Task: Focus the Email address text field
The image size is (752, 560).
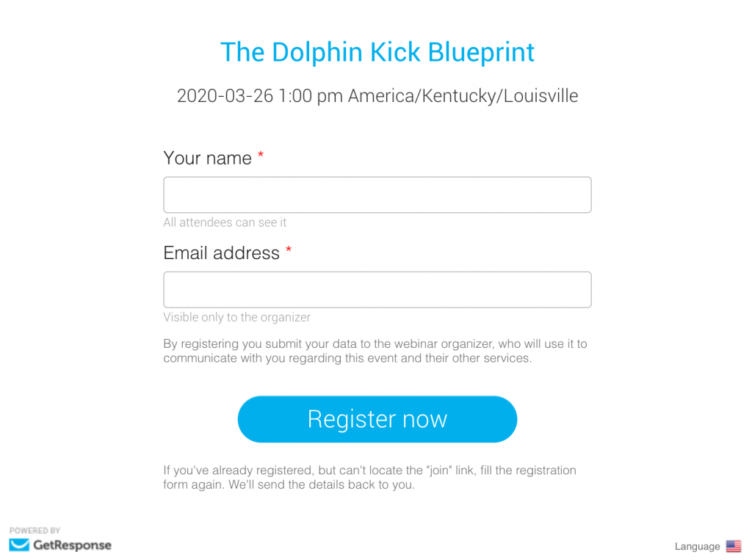Action: click(x=377, y=290)
